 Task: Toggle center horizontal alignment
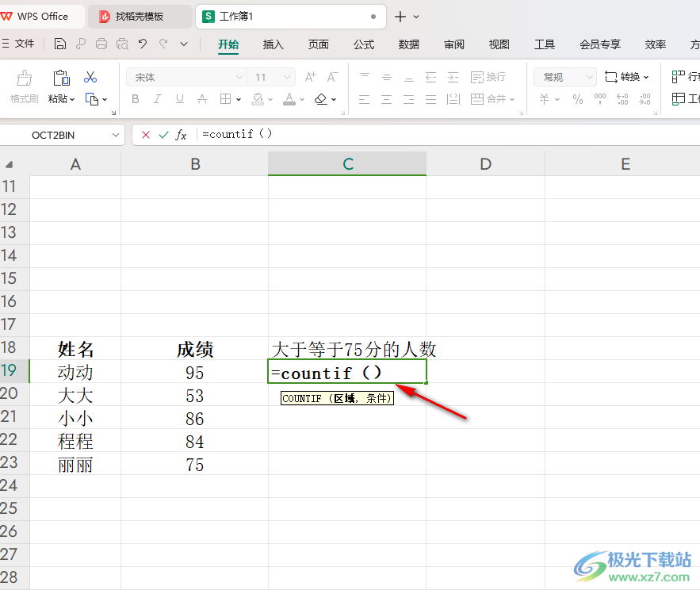tap(387, 99)
